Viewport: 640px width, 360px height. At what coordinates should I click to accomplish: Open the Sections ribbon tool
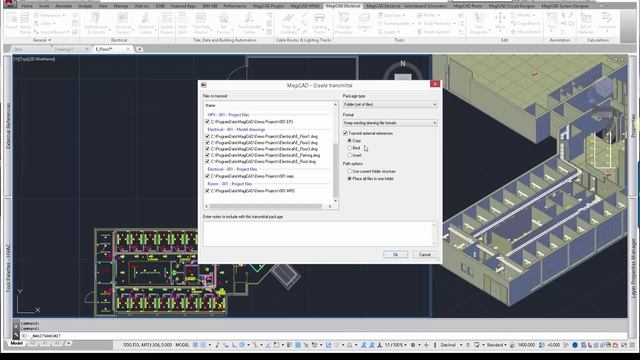click(x=364, y=22)
